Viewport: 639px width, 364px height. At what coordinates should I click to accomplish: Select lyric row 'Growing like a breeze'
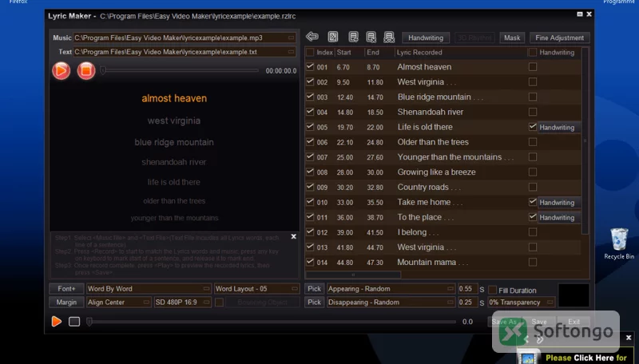point(443,172)
